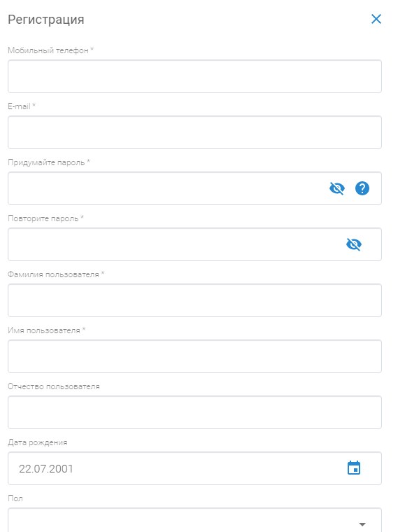Select the Имя пользователя input field

[x=194, y=356]
